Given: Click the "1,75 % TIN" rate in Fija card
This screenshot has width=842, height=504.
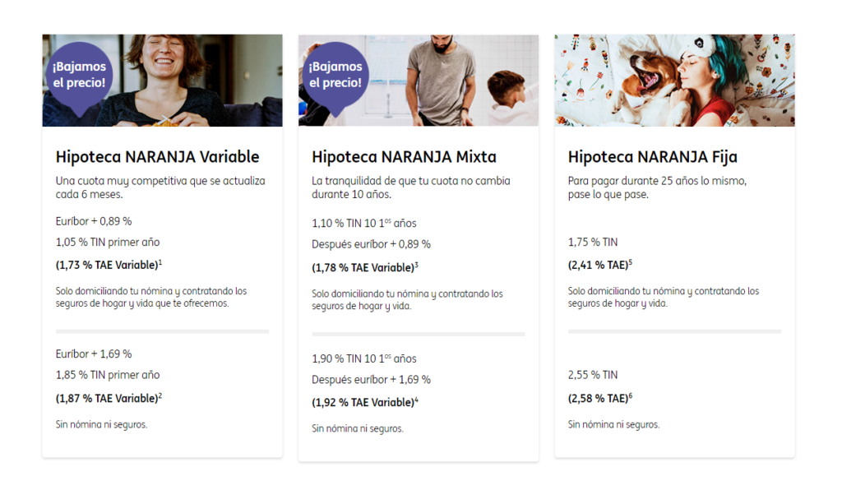Looking at the screenshot, I should [x=592, y=243].
